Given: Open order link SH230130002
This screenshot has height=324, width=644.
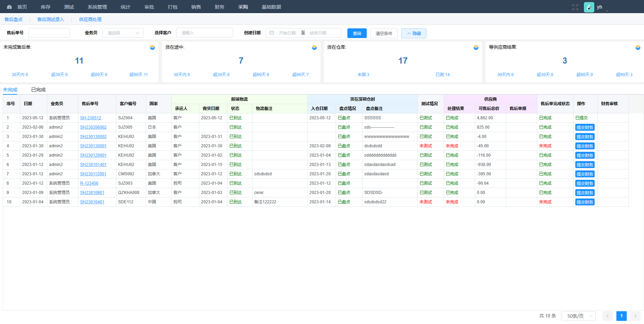Looking at the screenshot, I should pos(93,137).
